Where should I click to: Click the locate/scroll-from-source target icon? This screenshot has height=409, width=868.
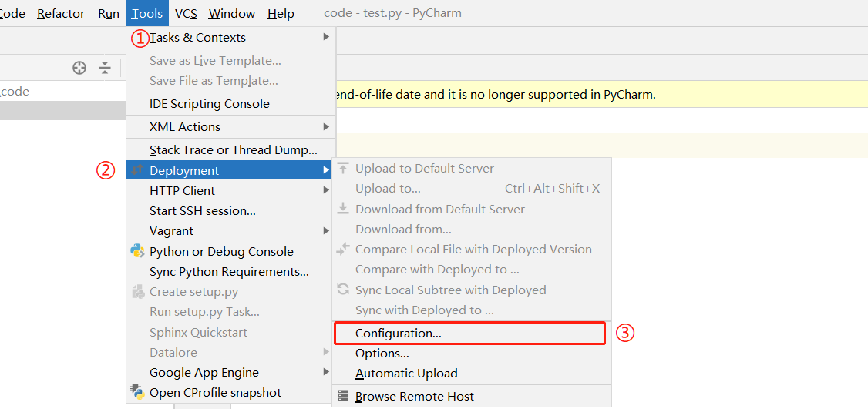(x=79, y=68)
